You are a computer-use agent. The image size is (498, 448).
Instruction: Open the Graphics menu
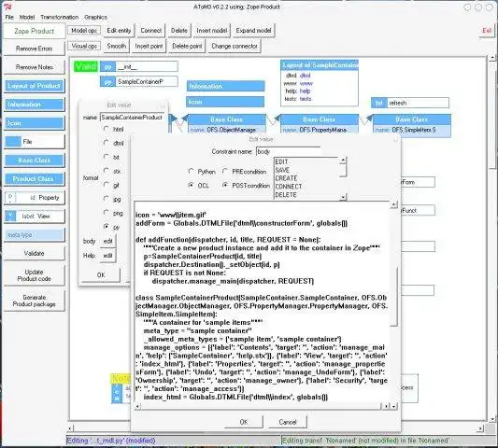tap(95, 17)
